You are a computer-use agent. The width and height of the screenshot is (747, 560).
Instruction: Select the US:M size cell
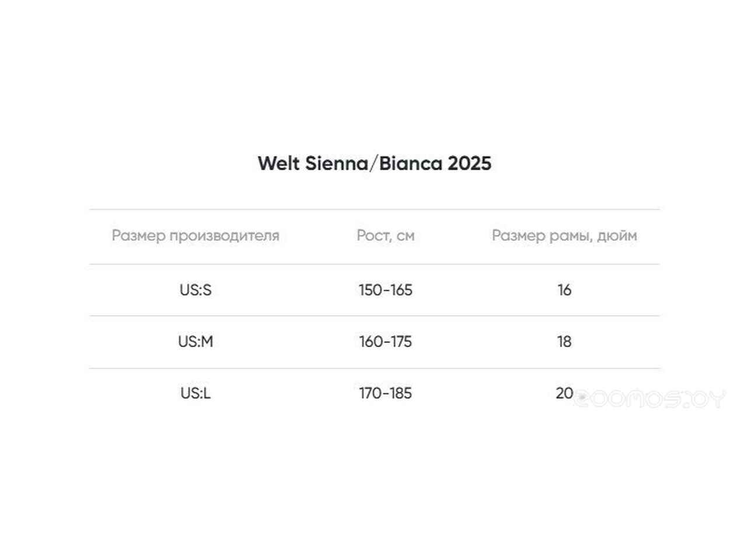coord(196,342)
